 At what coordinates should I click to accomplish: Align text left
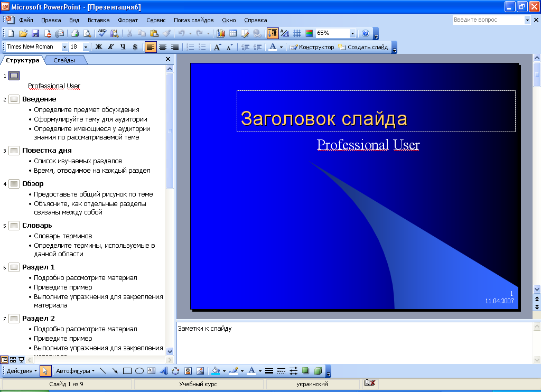pos(151,47)
